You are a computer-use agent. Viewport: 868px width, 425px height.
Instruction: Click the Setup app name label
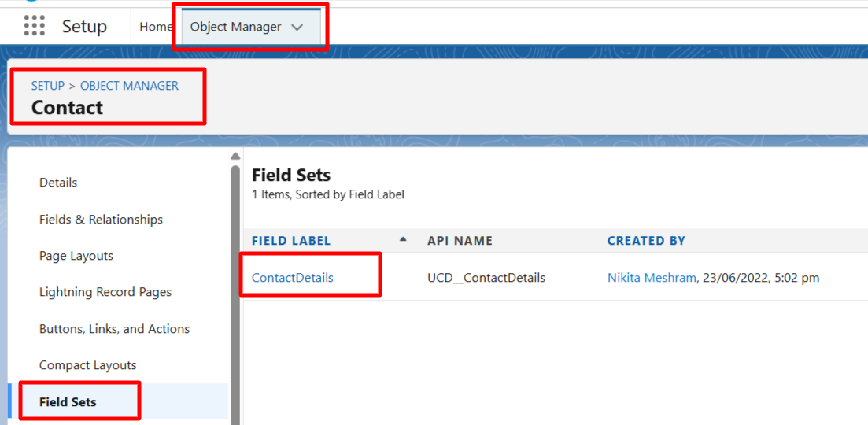(x=84, y=27)
